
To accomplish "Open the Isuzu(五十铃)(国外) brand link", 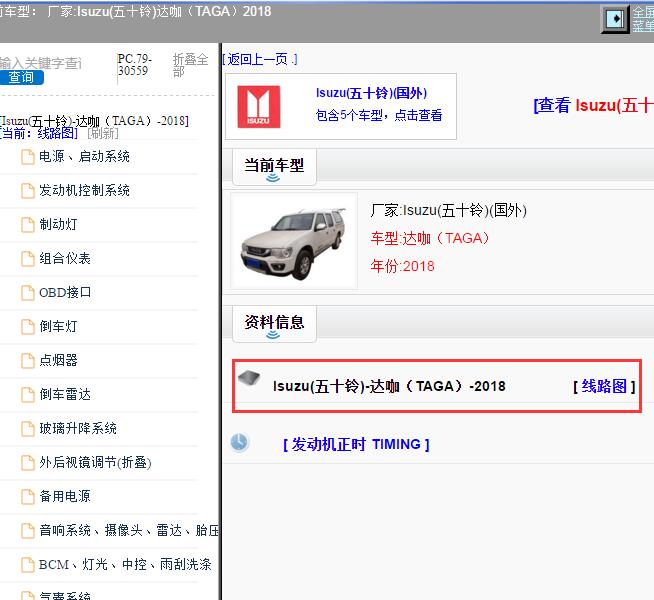I will [x=371, y=93].
